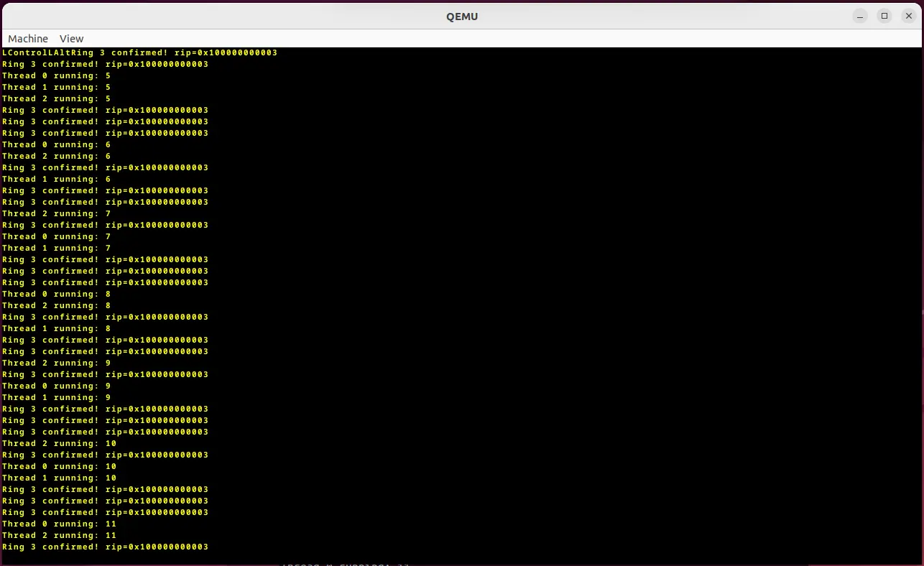Maximize the QEMU window
924x566 pixels.
[x=884, y=16]
